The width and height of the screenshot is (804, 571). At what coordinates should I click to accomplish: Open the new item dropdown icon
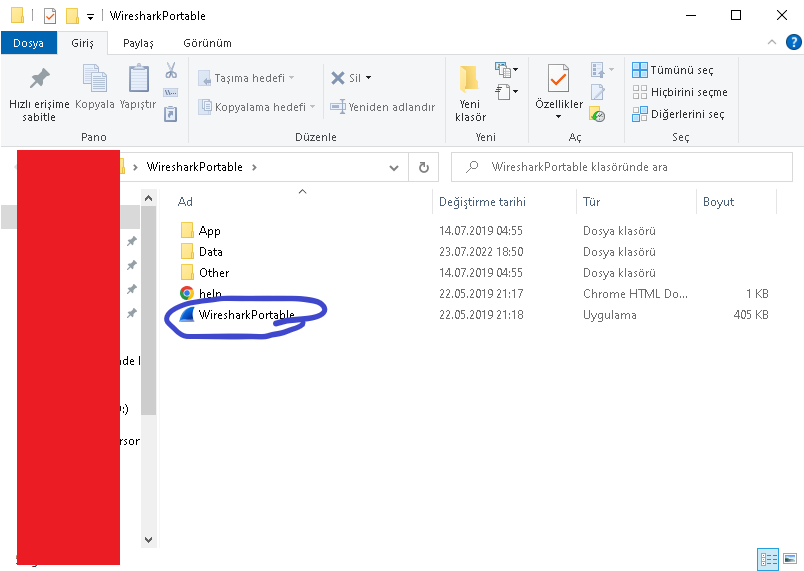[x=506, y=69]
